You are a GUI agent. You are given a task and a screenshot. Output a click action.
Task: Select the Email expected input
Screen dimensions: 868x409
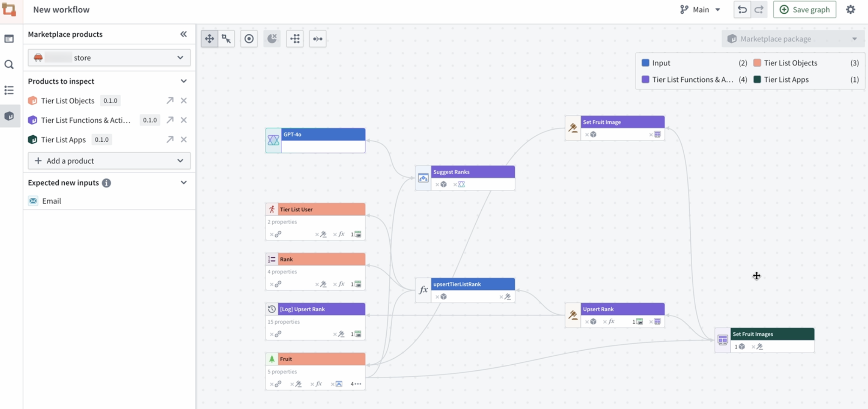[x=52, y=201]
